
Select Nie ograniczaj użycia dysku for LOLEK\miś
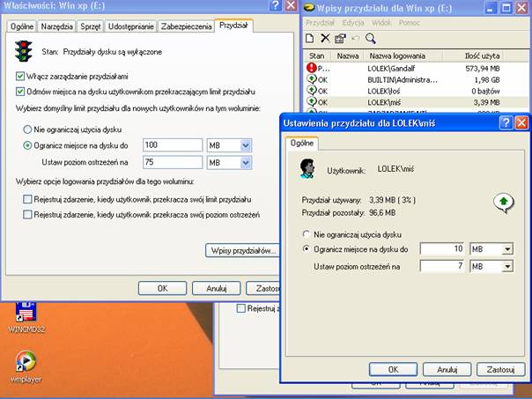point(306,234)
